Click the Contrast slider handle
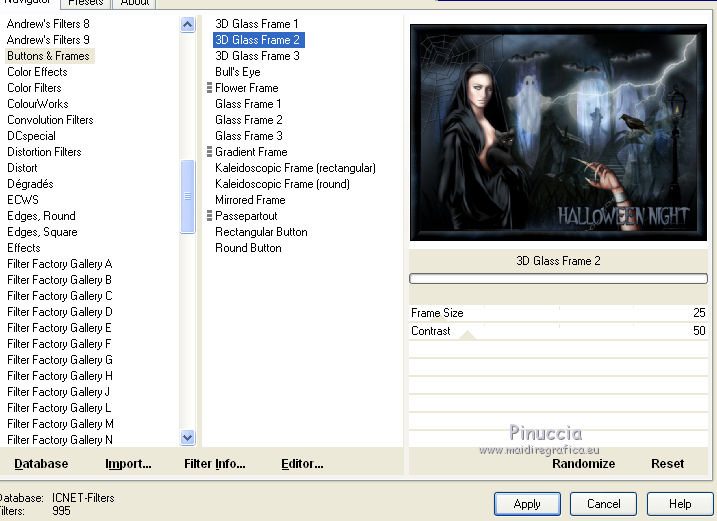The width and height of the screenshot is (717, 521). 467,335
